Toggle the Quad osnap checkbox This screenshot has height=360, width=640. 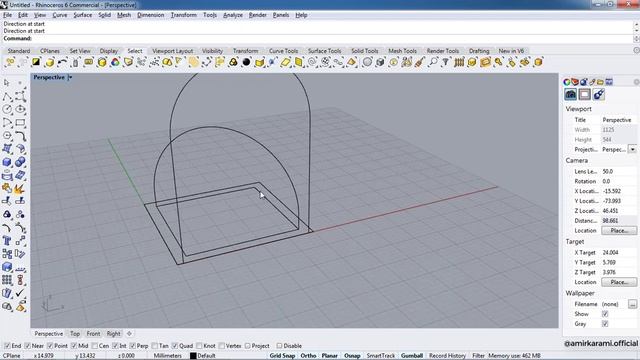click(175, 346)
